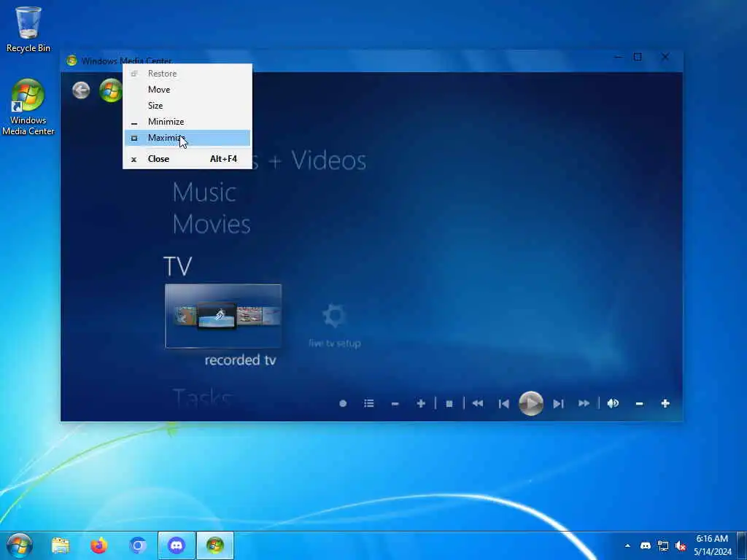Click channel up plus button
This screenshot has width=747, height=560.
tap(421, 404)
